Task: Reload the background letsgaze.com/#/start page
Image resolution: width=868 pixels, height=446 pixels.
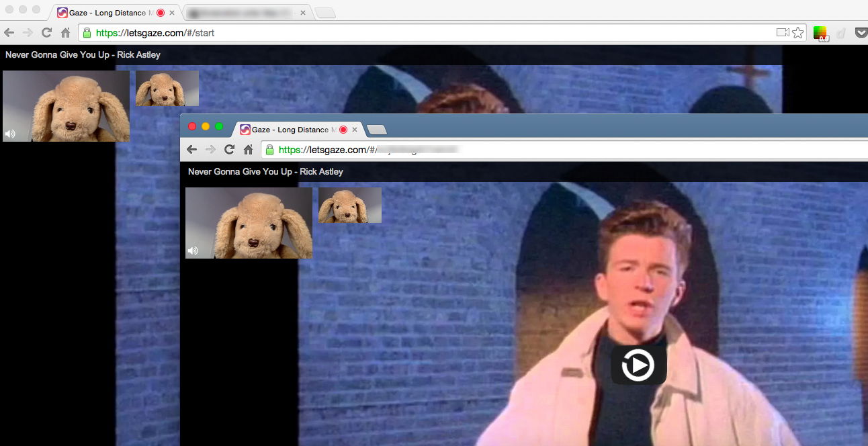Action: pyautogui.click(x=46, y=32)
